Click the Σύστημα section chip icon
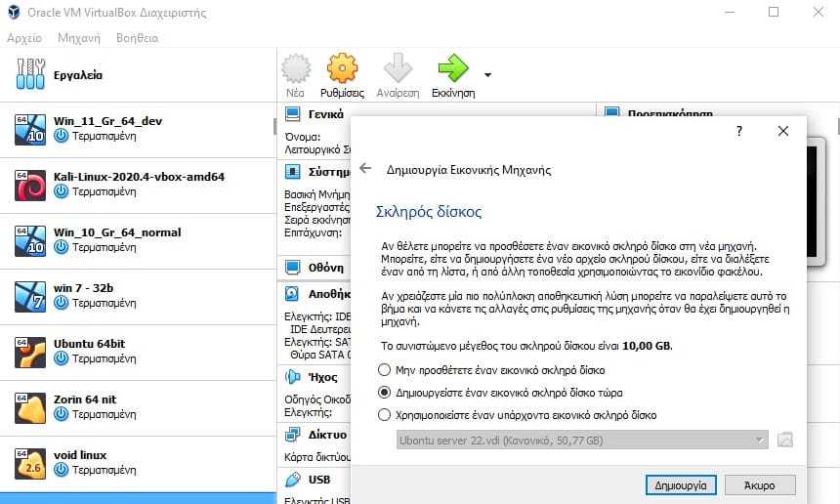 click(292, 171)
